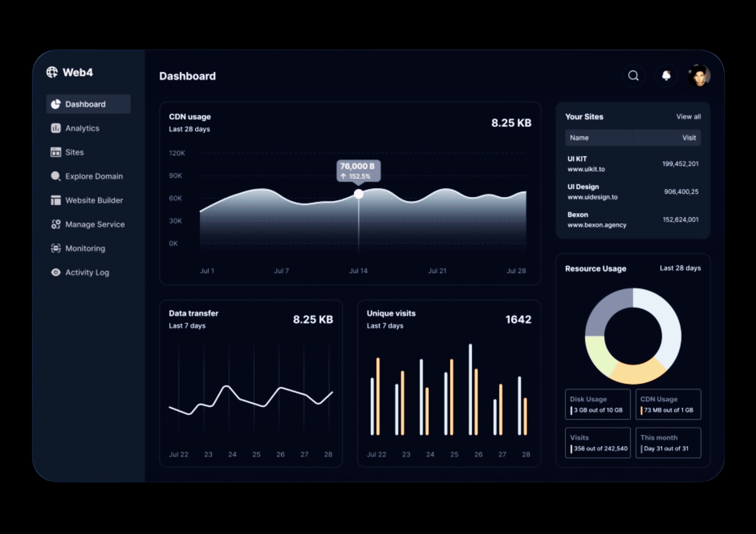Open search with the magnifier icon
The width and height of the screenshot is (756, 534).
pos(633,76)
